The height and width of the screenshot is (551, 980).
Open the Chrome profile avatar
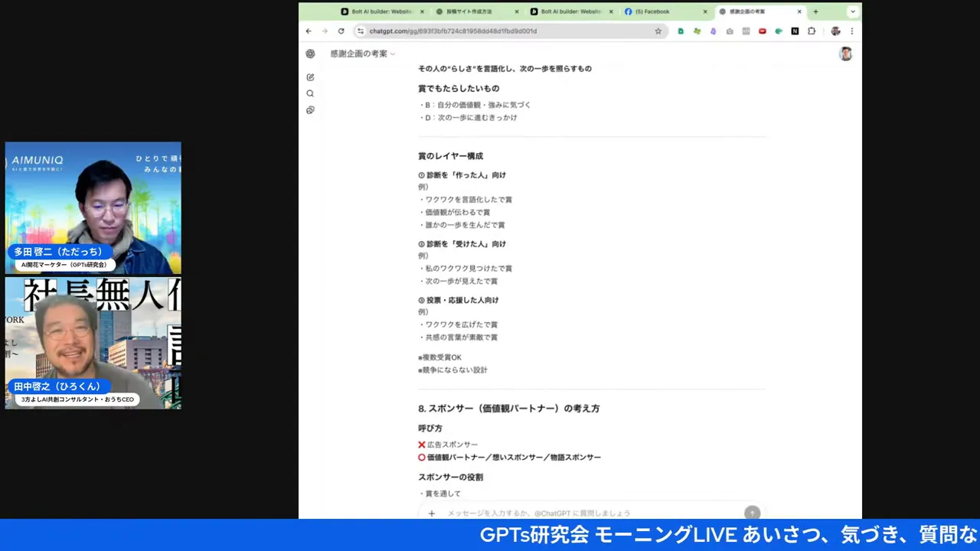(835, 31)
